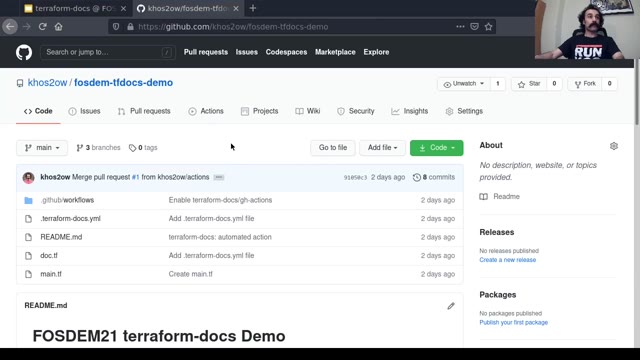640x360 pixels.
Task: Open tracking protection shield icon
Action: click(116, 27)
